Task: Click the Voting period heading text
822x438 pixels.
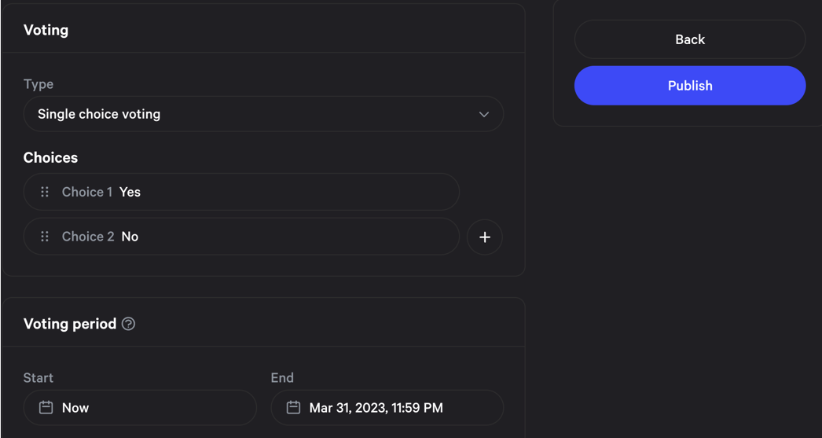Action: 69,324
